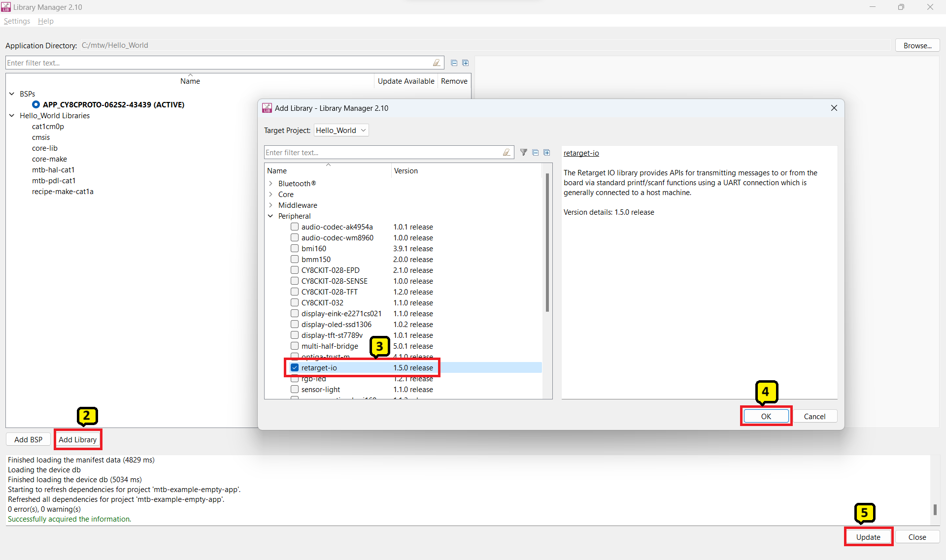Screen dimensions: 946x560
Task: Click OK in Add Library dialog
Action: [766, 416]
